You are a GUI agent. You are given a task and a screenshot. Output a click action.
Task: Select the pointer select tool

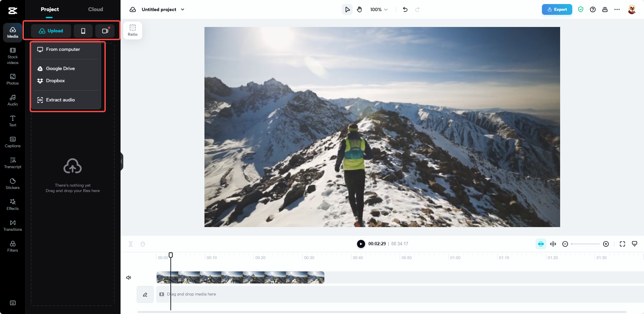[x=347, y=9]
